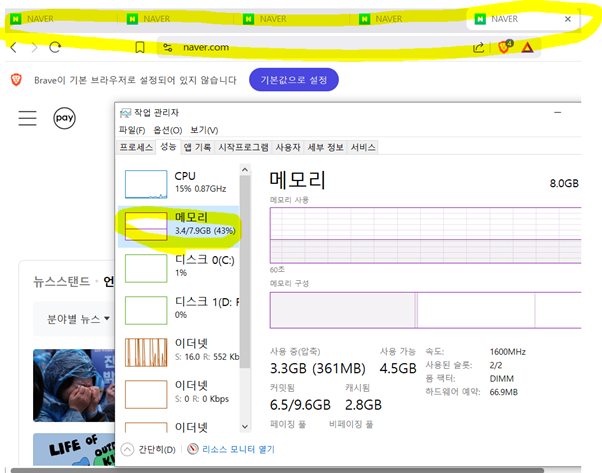This screenshot has height=473, width=602.
Task: Click Task Manager title bar icon
Action: [x=125, y=113]
